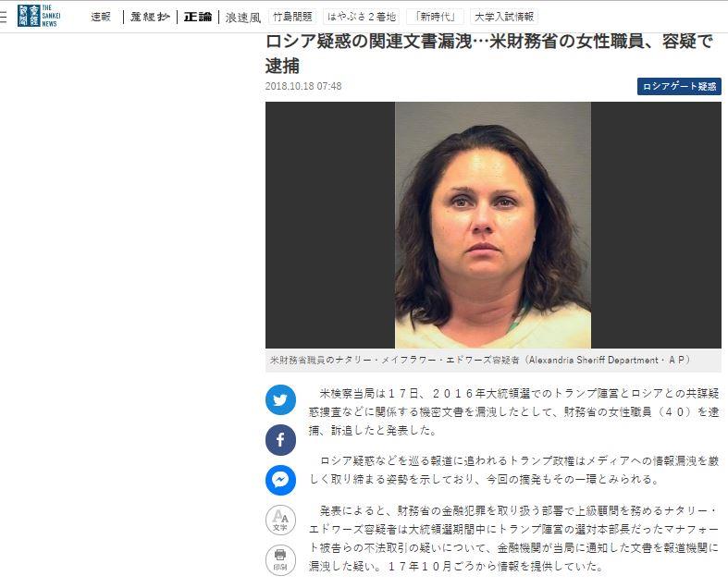Click the article headline text
Screen dimensions: 728x588
(489, 54)
